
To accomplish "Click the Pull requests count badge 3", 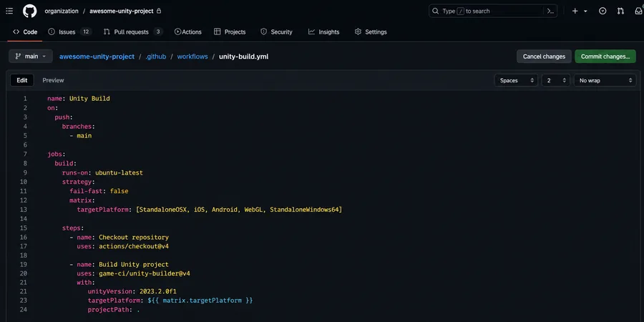I will coord(158,31).
